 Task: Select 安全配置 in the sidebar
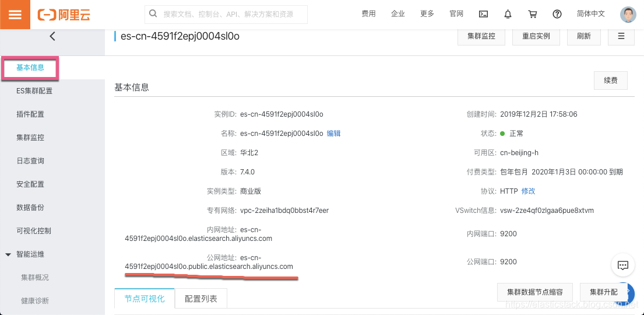coord(30,184)
